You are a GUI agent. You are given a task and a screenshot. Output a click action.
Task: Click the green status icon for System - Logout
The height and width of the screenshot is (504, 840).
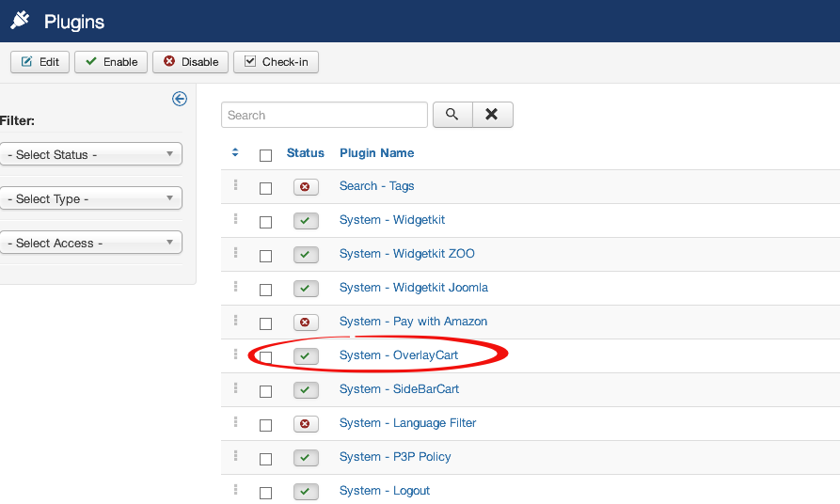click(305, 492)
